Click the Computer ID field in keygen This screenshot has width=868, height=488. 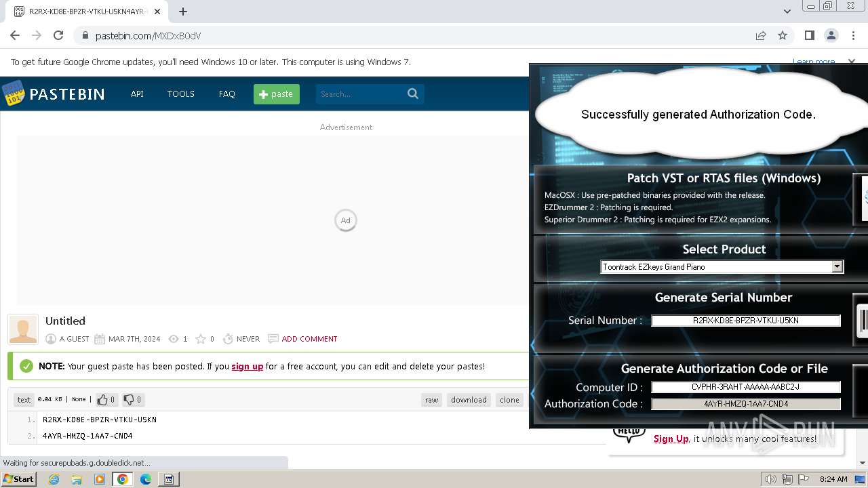point(746,388)
